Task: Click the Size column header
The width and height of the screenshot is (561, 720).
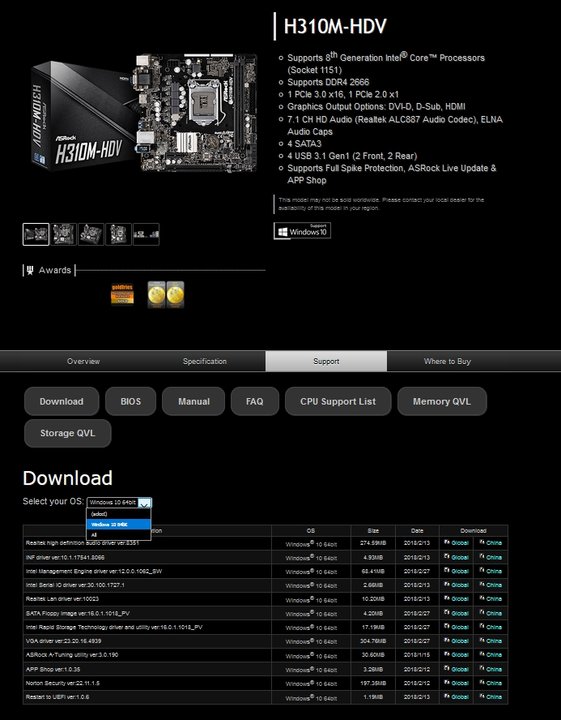Action: point(373,530)
